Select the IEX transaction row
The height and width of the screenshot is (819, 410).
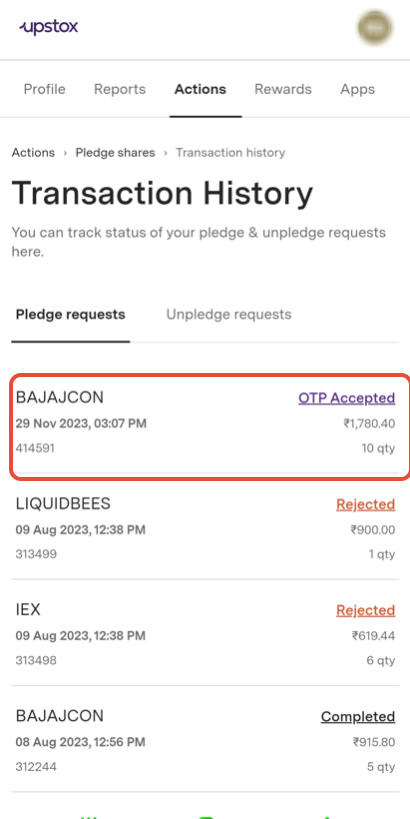click(205, 634)
